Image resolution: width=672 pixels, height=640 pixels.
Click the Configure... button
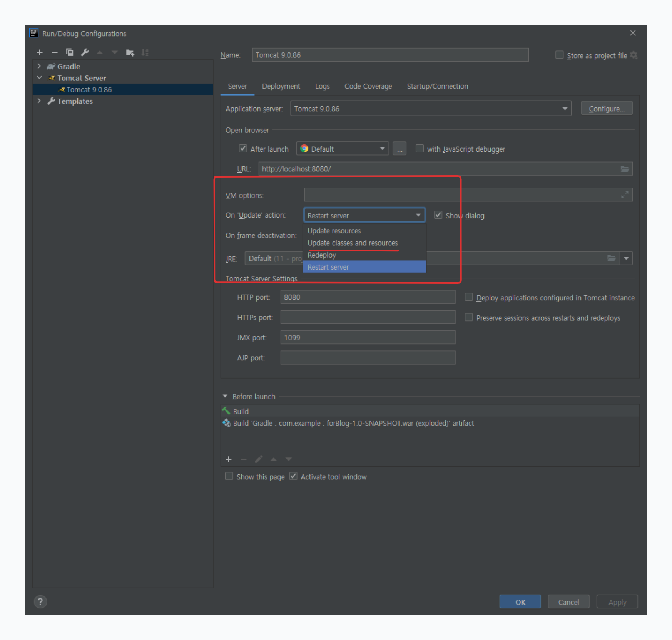coord(607,109)
